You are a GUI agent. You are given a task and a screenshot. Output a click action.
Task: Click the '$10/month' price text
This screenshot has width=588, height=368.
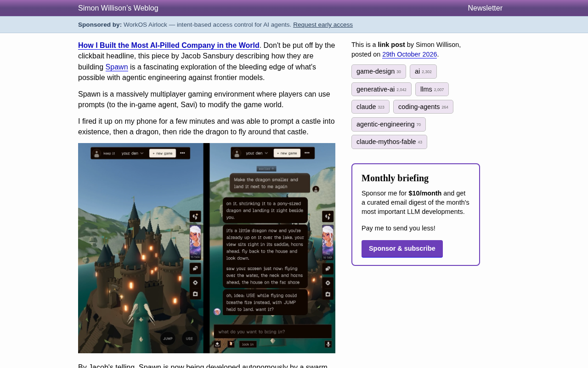click(x=425, y=193)
